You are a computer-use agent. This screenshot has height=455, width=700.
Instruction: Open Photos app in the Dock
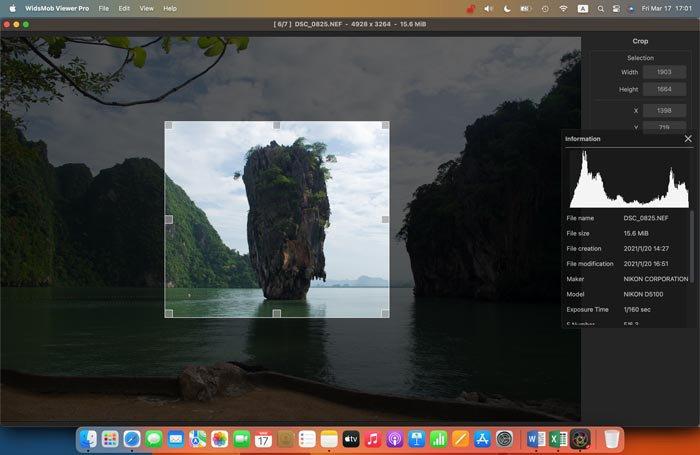point(219,439)
